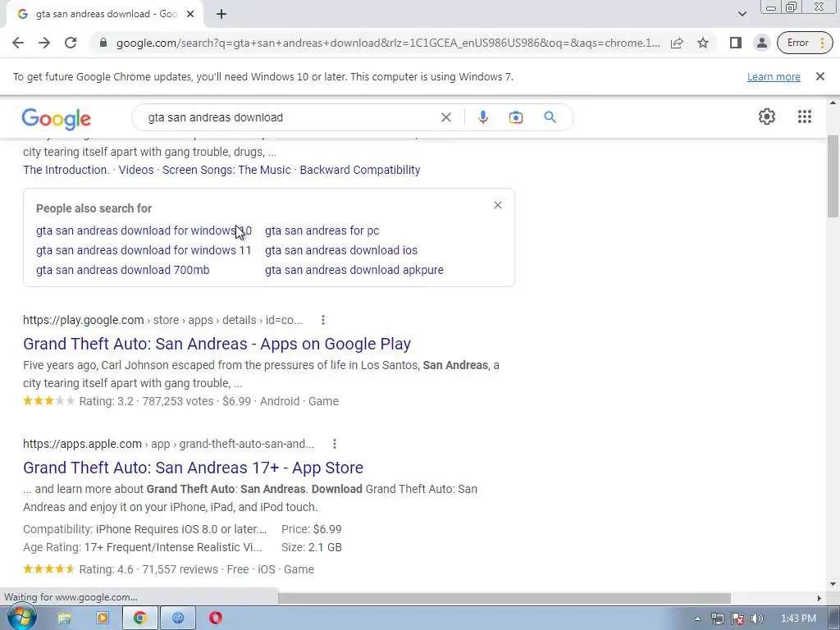Open Windows Explorer from taskbar

[64, 619]
